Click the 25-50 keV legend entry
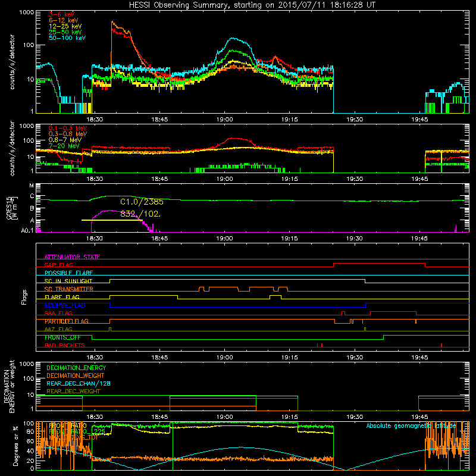Viewport: 476px width, 476px height. tap(65, 32)
